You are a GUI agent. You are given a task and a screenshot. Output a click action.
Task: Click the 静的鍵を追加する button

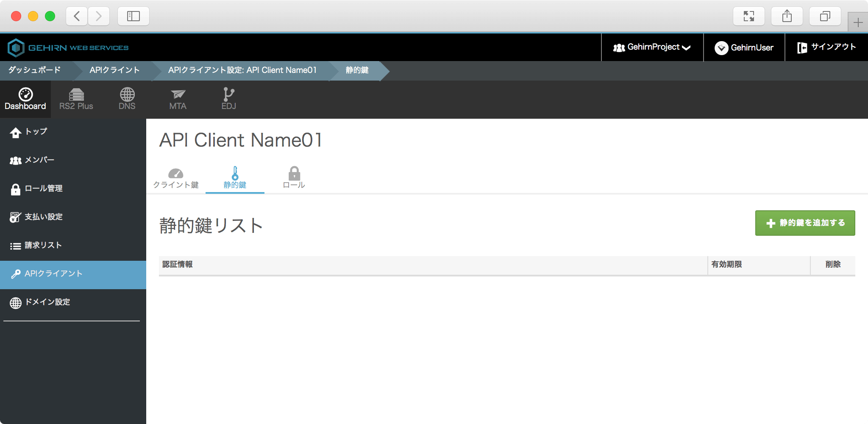pos(805,223)
